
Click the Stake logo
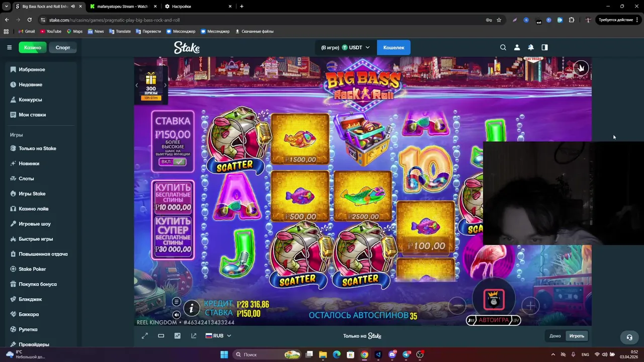pyautogui.click(x=187, y=47)
